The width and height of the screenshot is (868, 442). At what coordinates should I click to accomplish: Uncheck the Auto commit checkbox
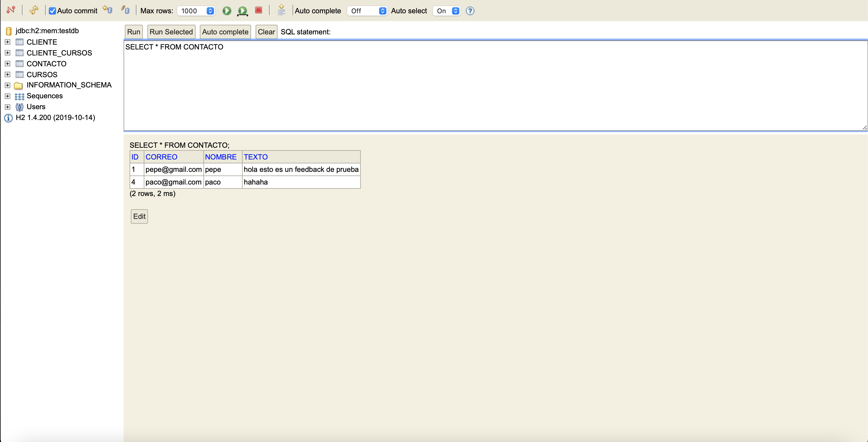tap(52, 11)
